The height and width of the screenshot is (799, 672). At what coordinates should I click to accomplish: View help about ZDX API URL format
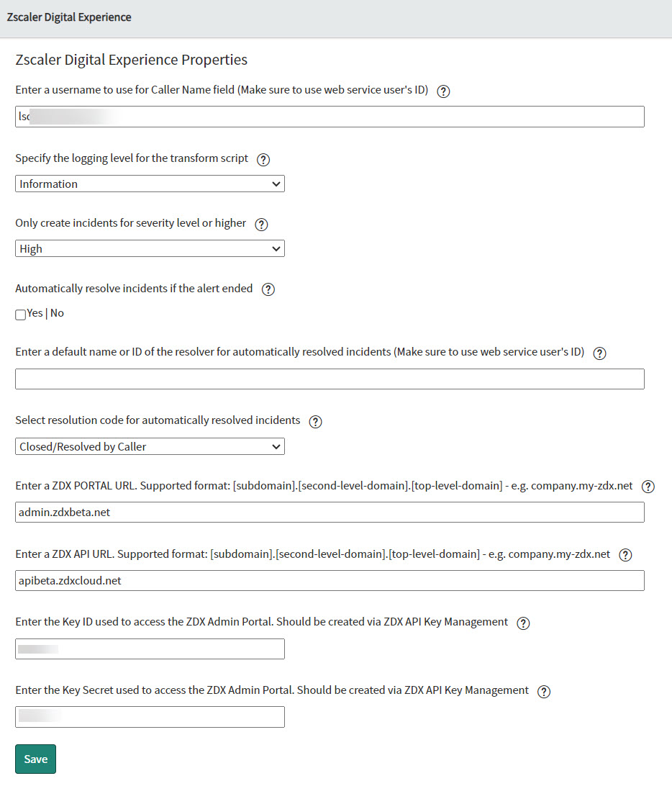click(x=625, y=554)
